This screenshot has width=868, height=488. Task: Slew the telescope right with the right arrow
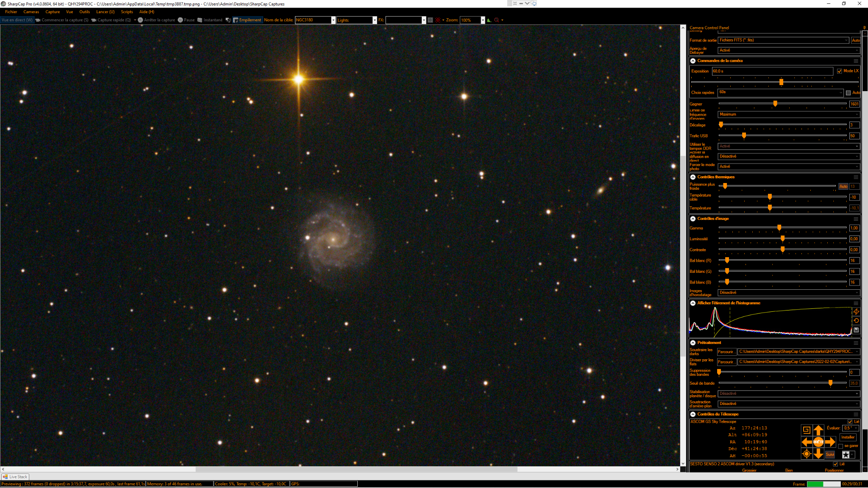coord(830,442)
